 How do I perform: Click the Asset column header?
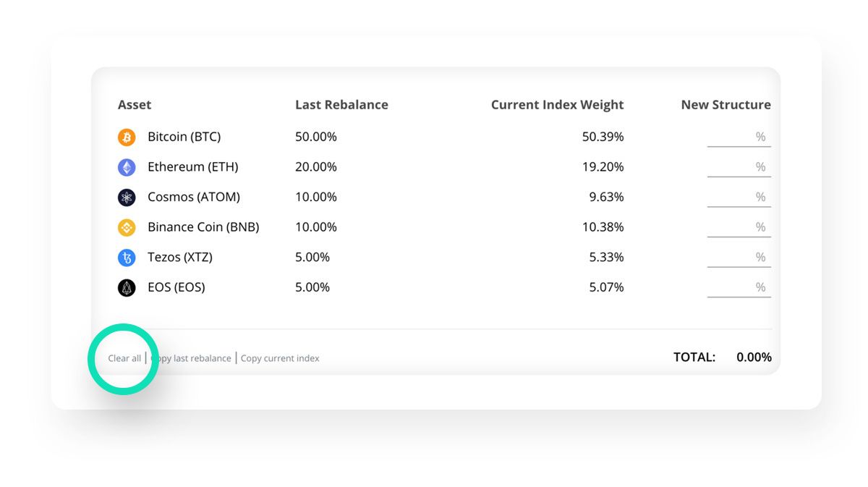[135, 105]
